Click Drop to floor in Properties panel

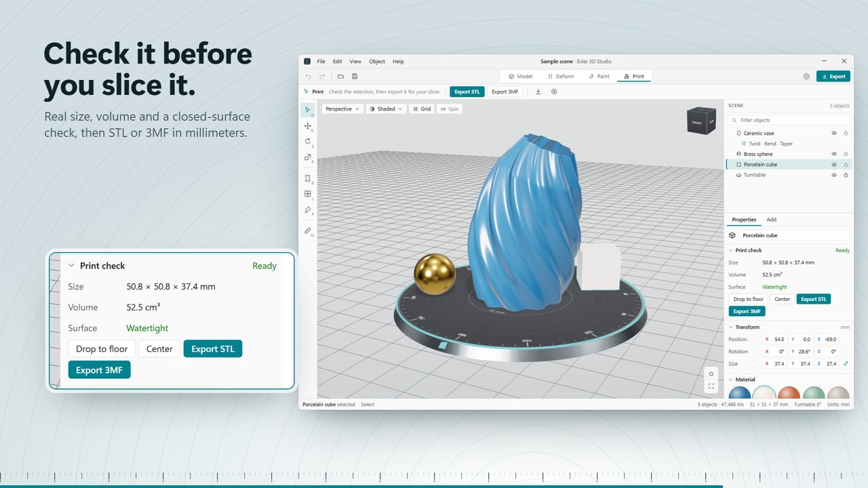(749, 299)
